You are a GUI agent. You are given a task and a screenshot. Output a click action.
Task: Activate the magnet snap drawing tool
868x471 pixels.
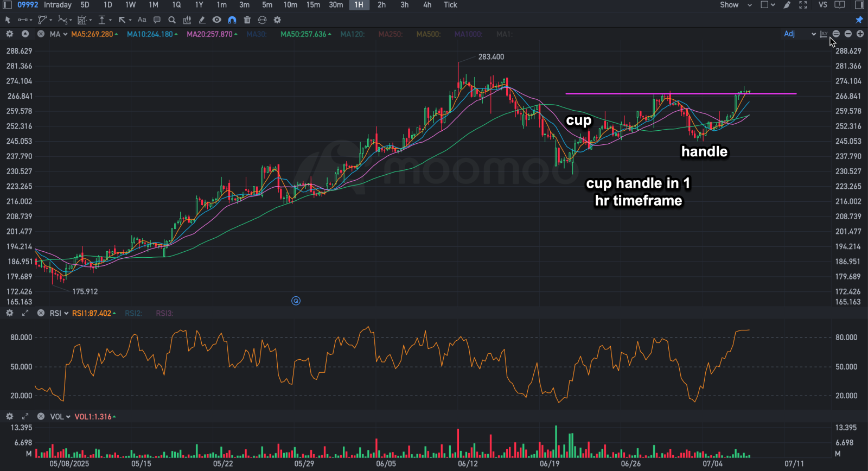click(x=232, y=20)
